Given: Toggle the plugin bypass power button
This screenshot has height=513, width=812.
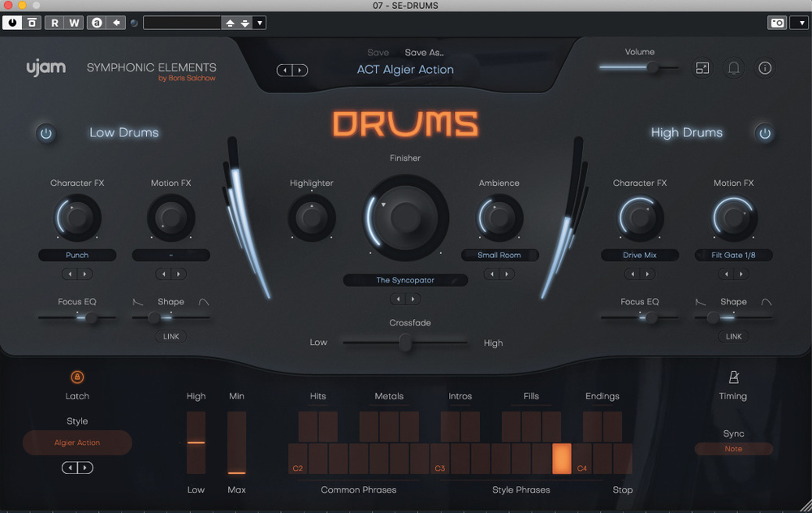Looking at the screenshot, I should (11, 22).
